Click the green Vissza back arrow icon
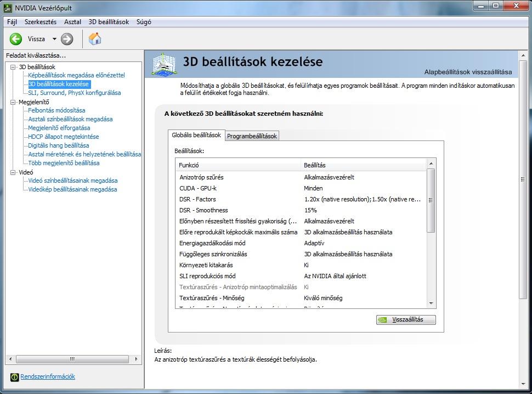The width and height of the screenshot is (532, 394). pyautogui.click(x=15, y=39)
